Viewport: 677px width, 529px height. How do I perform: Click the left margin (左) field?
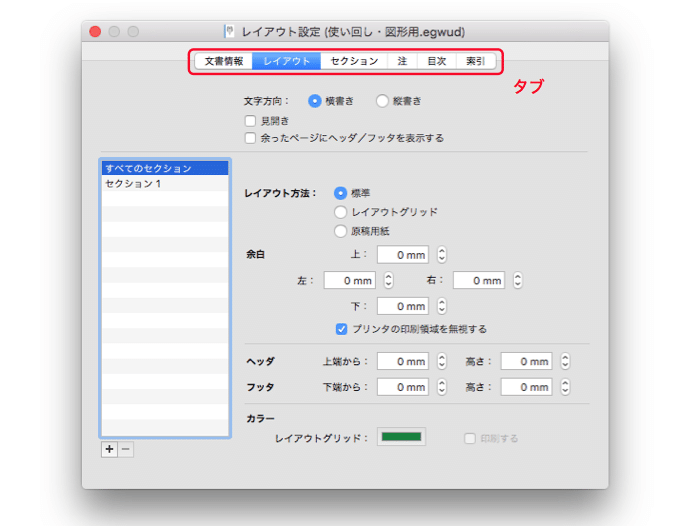click(x=350, y=280)
